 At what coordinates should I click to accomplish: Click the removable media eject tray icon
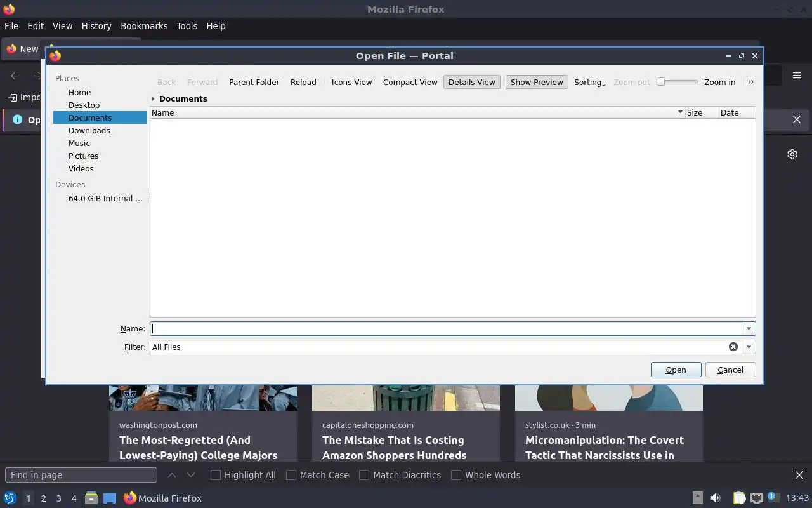click(697, 498)
